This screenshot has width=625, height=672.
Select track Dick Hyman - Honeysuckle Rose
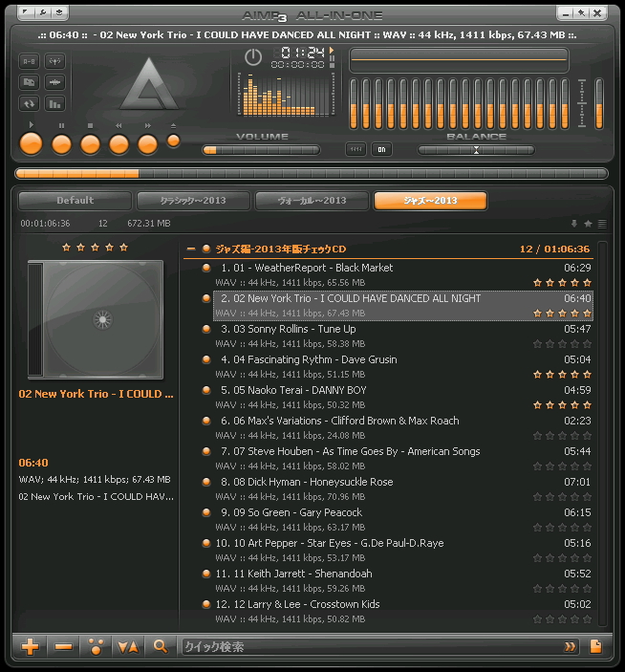(x=402, y=489)
